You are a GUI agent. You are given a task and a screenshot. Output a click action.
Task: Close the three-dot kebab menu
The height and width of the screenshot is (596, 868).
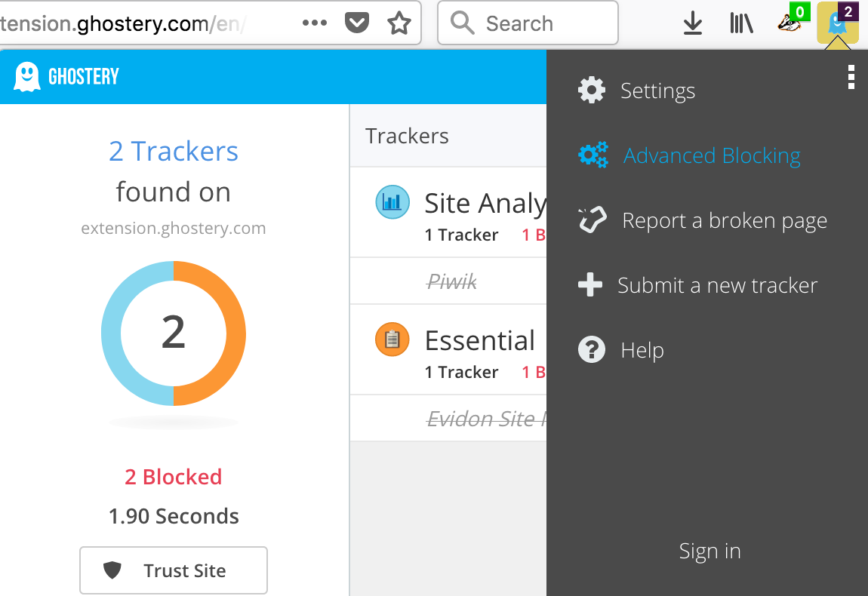click(x=851, y=77)
